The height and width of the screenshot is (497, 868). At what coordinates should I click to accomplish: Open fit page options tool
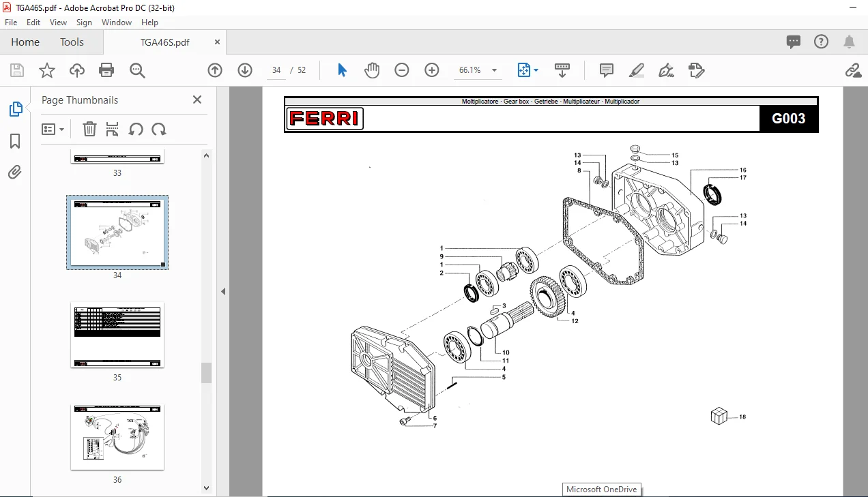(x=528, y=70)
